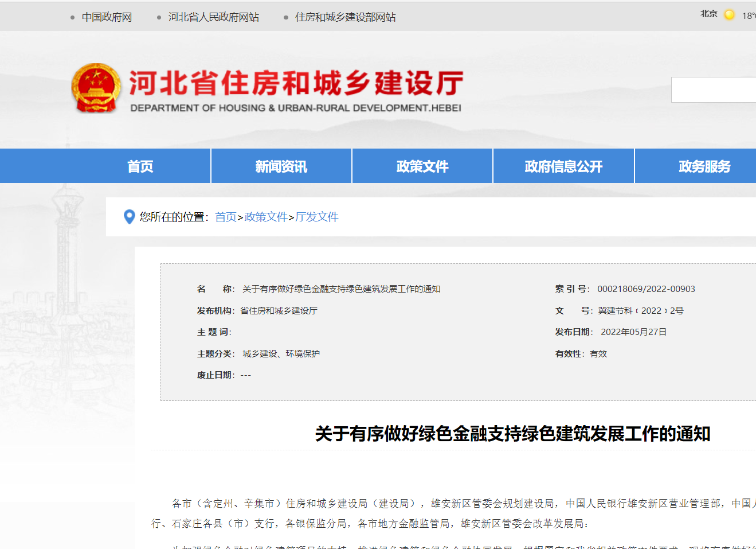Screen dimensions: 756x549
Task: Open the 政府信息公开 navigation tab
Action: 563,166
